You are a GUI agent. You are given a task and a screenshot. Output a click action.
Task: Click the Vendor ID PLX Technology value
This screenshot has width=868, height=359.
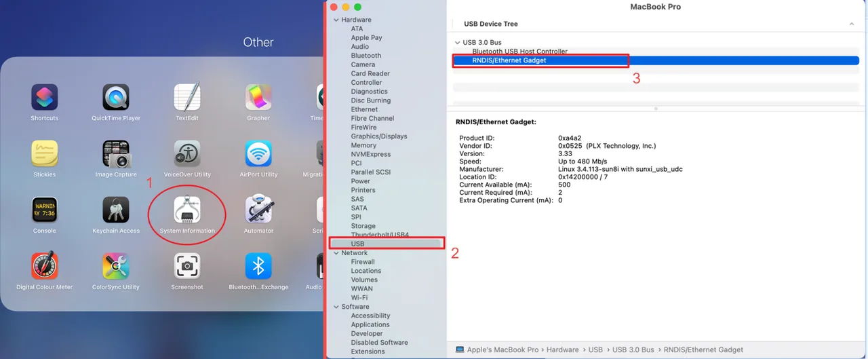607,146
